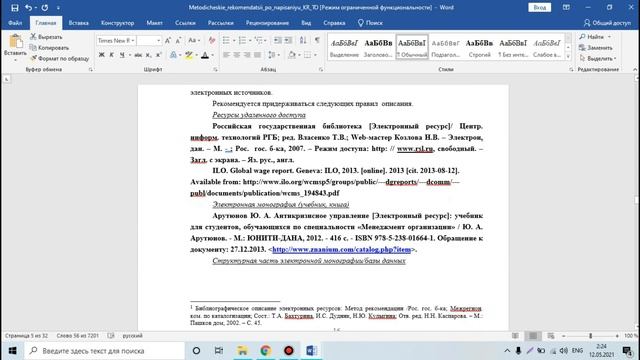Screen dimensions: 640x360
Task: Apply multilevel list
Action: click(x=258, y=40)
